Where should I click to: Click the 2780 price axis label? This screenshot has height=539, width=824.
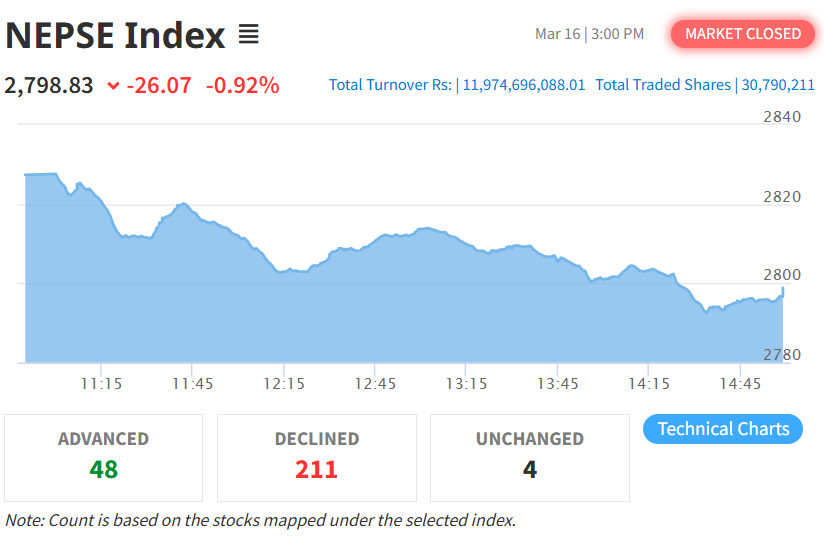pyautogui.click(x=782, y=355)
